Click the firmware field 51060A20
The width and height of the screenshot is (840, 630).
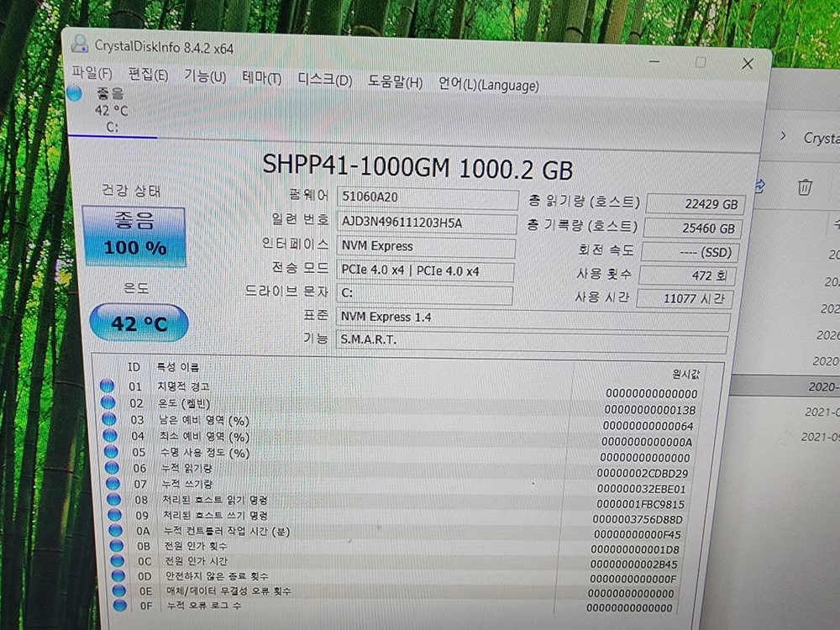click(x=427, y=197)
